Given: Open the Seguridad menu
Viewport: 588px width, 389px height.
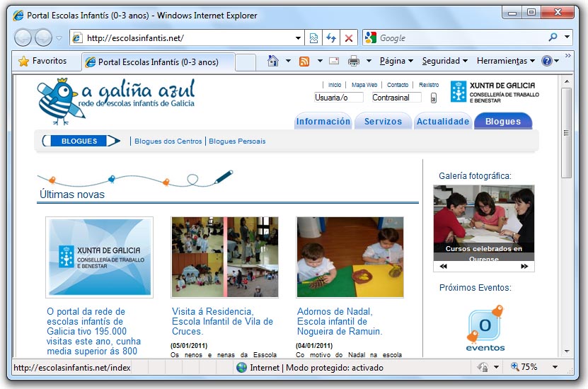Looking at the screenshot, I should click(445, 61).
